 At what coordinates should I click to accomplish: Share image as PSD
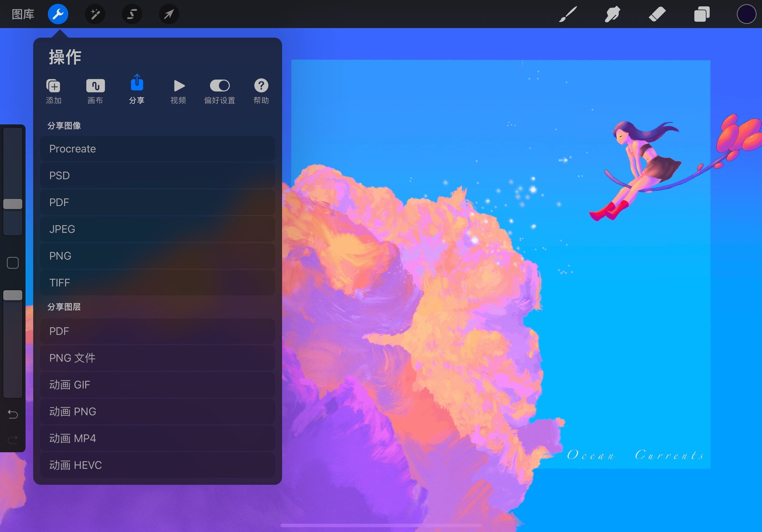click(x=158, y=175)
